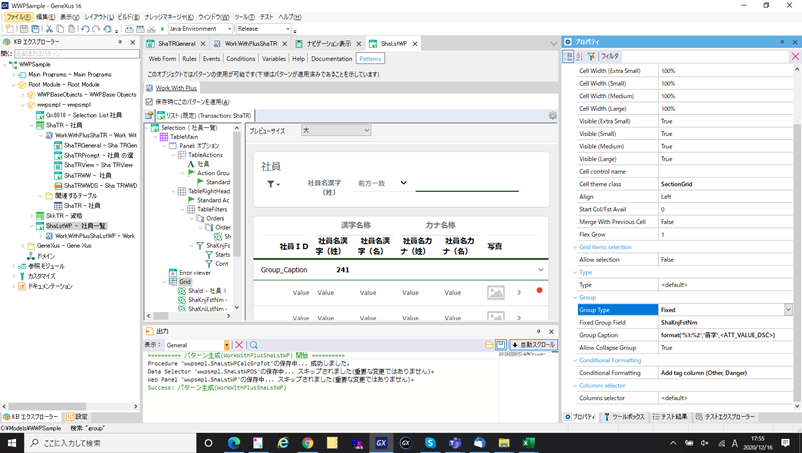Clear output with the red X icon
The height and width of the screenshot is (453, 802).
(239, 345)
